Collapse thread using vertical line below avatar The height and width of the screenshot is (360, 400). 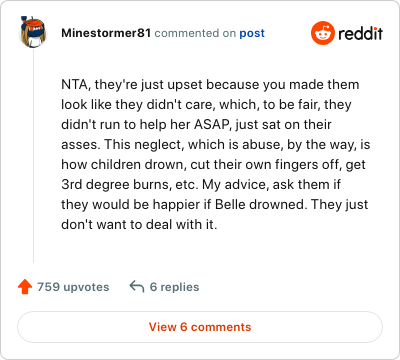(33, 156)
